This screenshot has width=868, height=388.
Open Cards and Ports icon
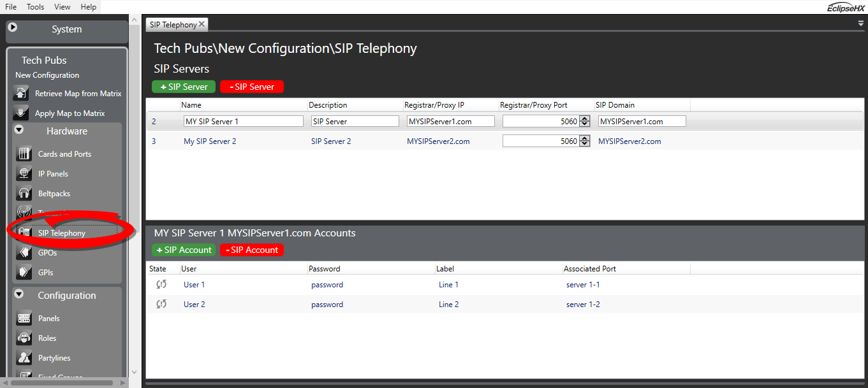24,154
